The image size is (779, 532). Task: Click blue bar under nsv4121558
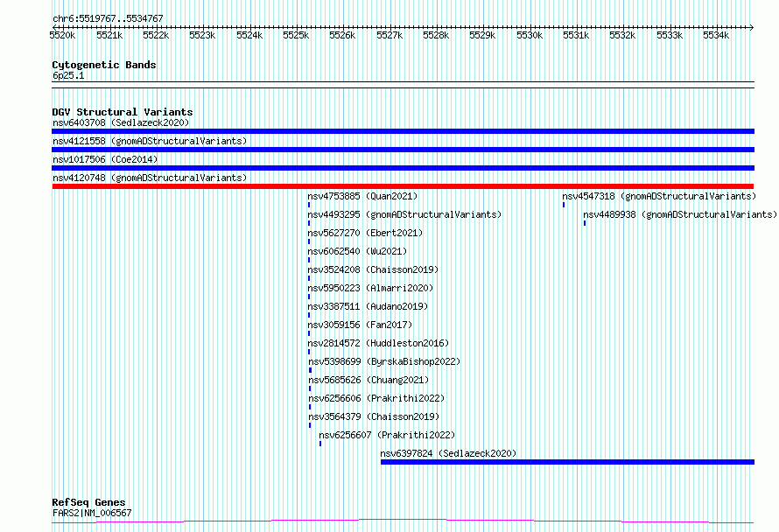(403, 150)
